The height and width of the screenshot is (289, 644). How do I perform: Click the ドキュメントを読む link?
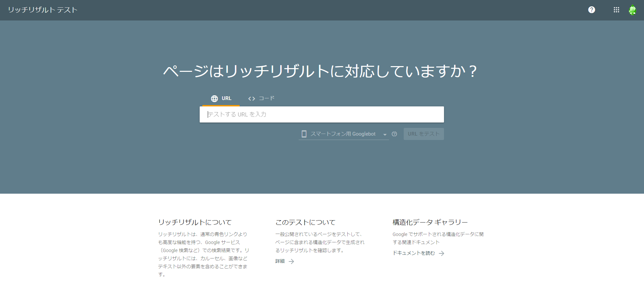(x=418, y=253)
